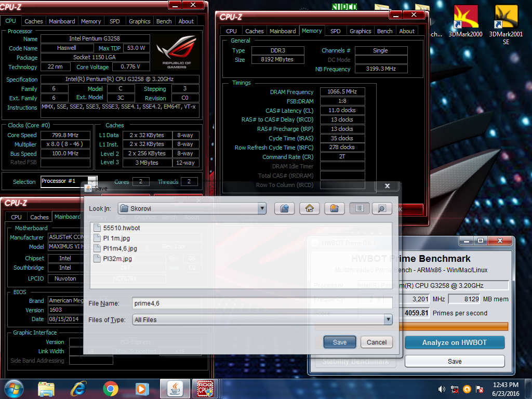Select the PI32m.jpg file

[113, 259]
